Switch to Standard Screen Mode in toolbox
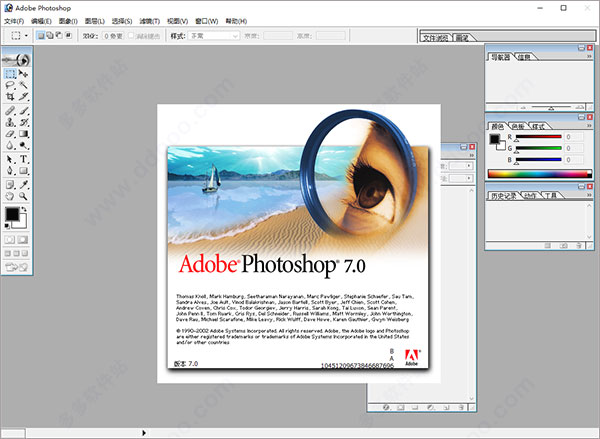Screen dimensions: 600x439 point(8,253)
